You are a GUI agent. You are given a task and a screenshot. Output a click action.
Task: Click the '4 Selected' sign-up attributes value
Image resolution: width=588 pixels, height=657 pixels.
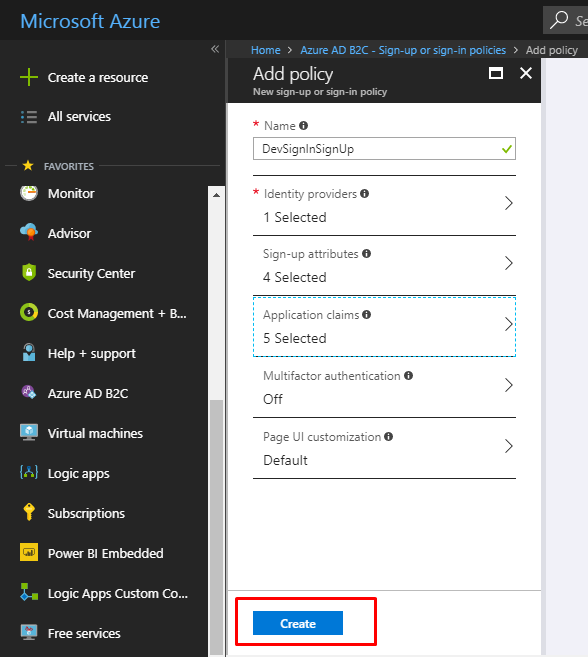coord(295,277)
